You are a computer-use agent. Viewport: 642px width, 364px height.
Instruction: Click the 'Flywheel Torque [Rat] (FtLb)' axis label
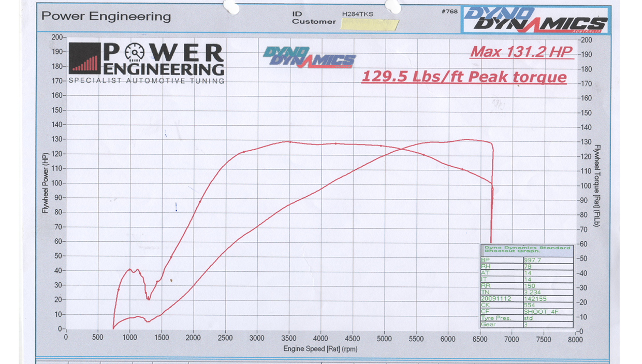pyautogui.click(x=597, y=185)
